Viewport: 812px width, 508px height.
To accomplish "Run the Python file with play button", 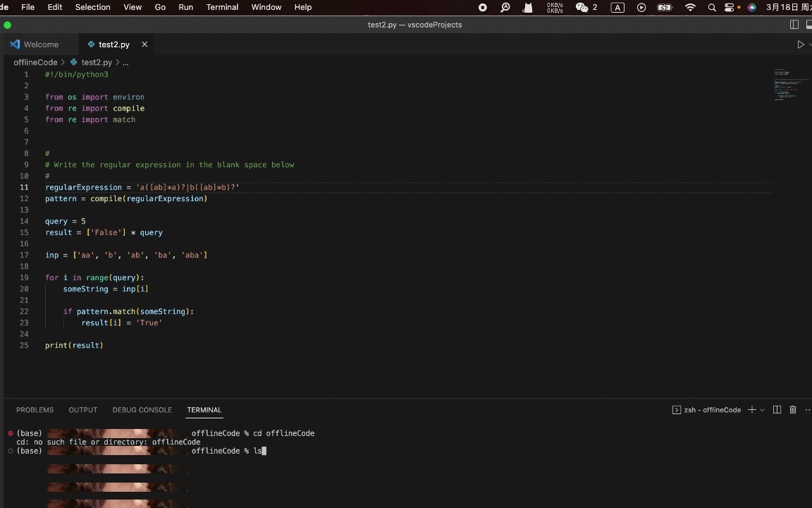I will (x=800, y=44).
